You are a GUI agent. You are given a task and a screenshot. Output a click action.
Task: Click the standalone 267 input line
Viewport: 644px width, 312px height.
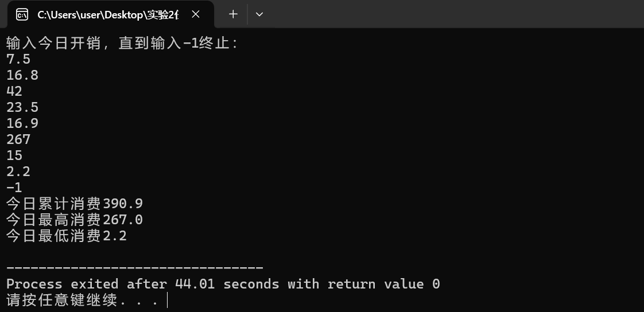point(18,139)
